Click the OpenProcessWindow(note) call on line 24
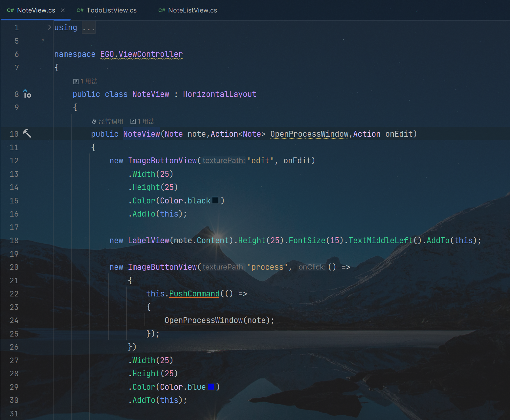The height and width of the screenshot is (420, 510). pos(219,320)
